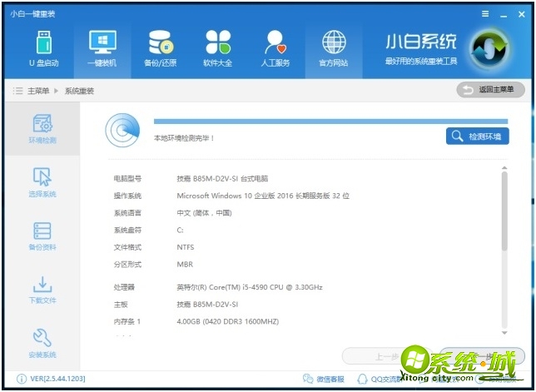
Task: Select 安装系统 step in sidebar
Action: (42, 344)
